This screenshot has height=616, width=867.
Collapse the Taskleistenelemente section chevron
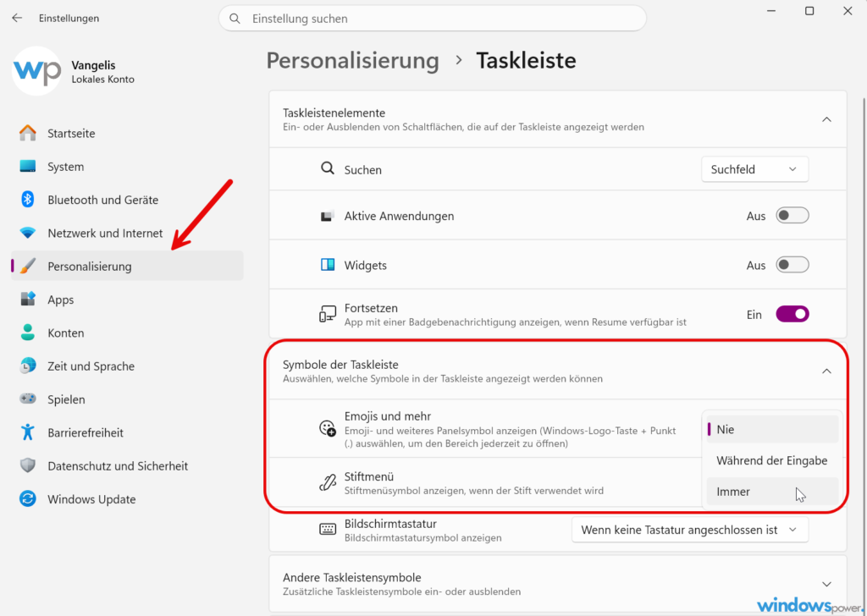tap(826, 119)
